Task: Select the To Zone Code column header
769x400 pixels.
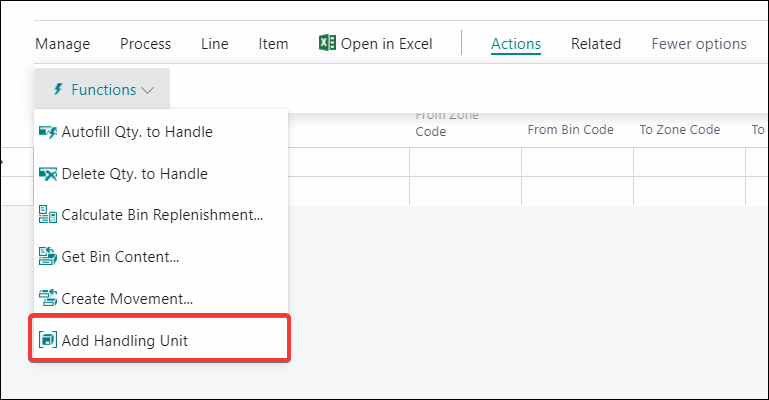Action: click(x=680, y=129)
